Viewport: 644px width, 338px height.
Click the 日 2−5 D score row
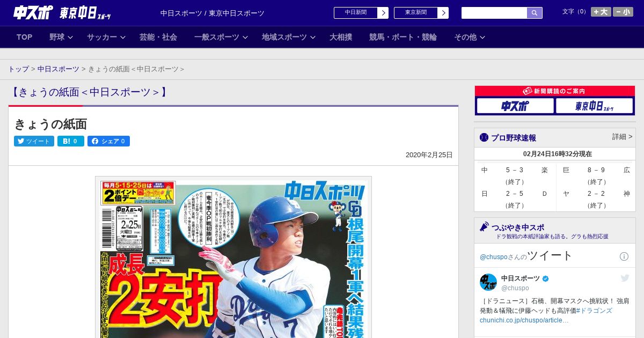(514, 194)
